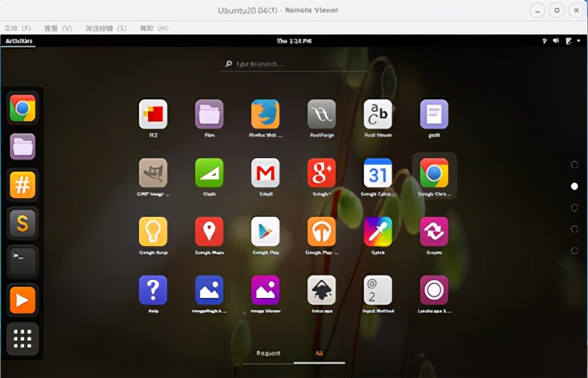Switch to the fourth page indicator dot

(574, 229)
